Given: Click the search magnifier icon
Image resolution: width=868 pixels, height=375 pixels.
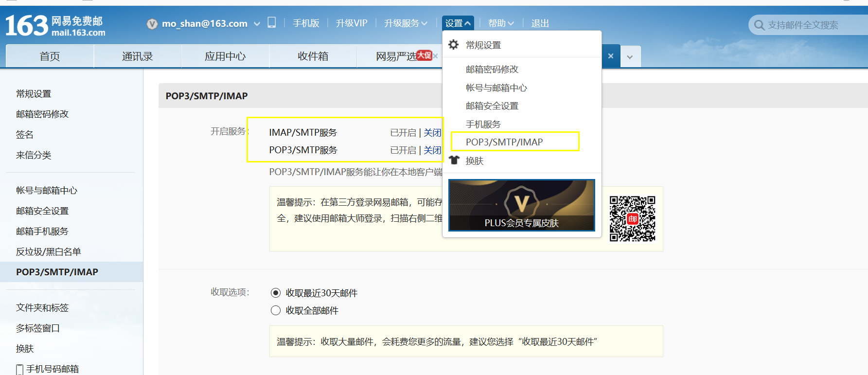Looking at the screenshot, I should (x=759, y=25).
